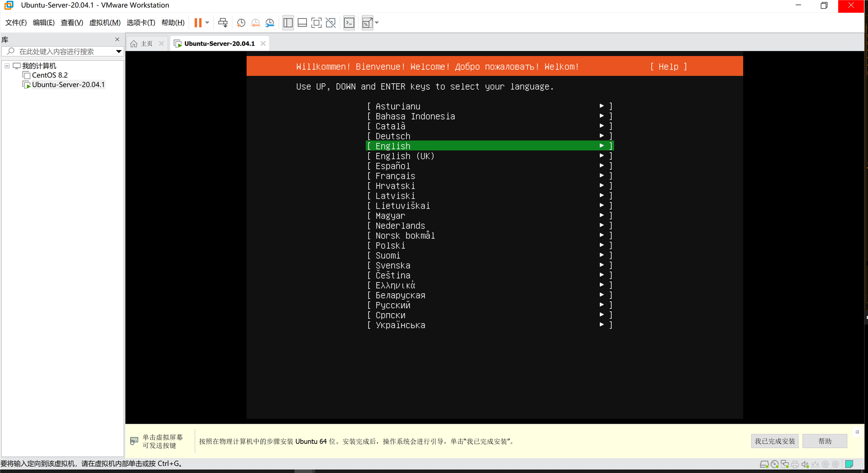Viewport: 868px width, 473px height.
Task: Click the 我已完成安装 button
Action: pyautogui.click(x=775, y=441)
